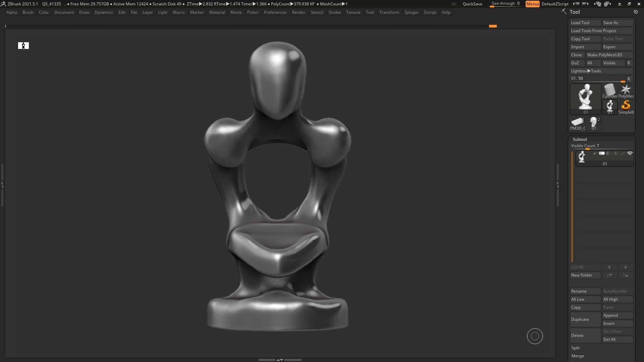Viewport: 644px width, 362px height.
Task: Select the Cylinder tool thumbnail
Action: [x=609, y=90]
